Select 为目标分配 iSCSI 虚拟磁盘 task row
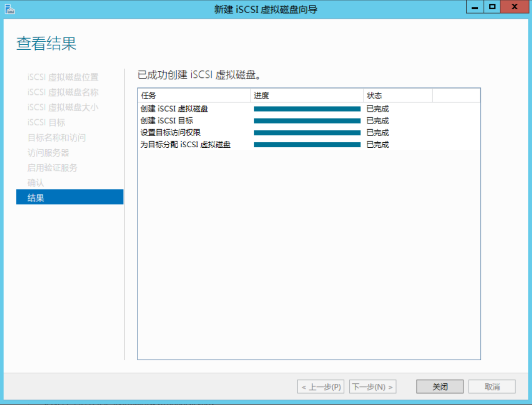 (309, 144)
